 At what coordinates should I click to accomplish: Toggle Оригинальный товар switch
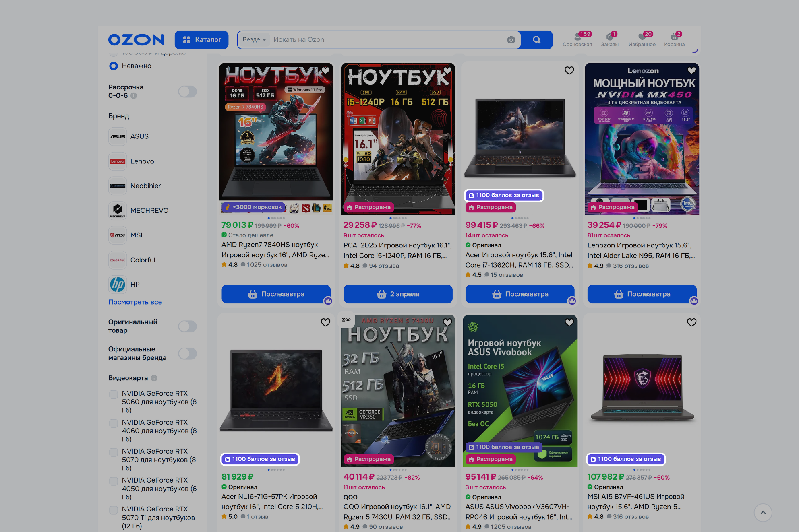point(187,326)
